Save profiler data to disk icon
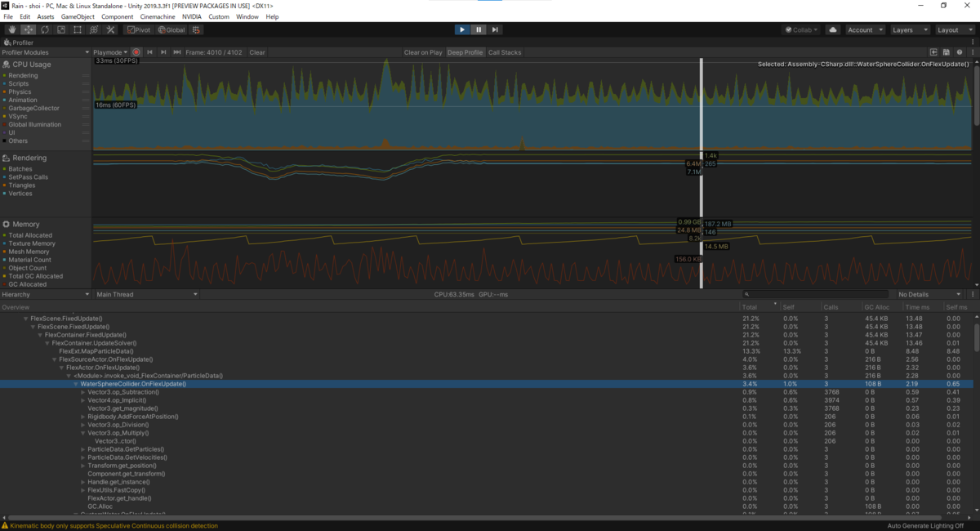 pos(946,52)
